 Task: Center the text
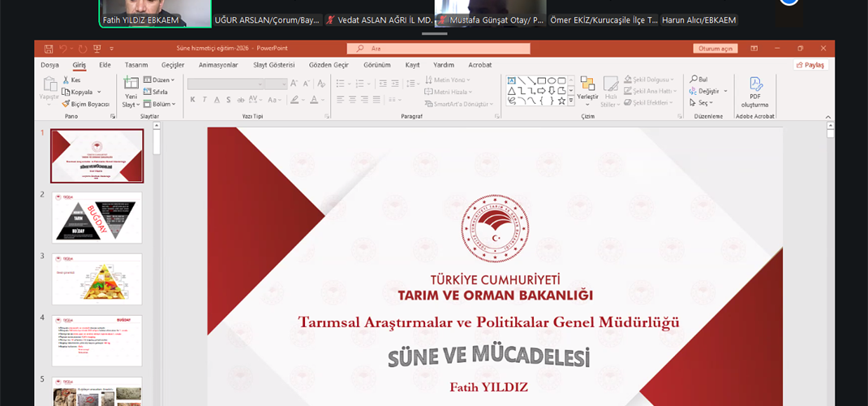click(353, 100)
